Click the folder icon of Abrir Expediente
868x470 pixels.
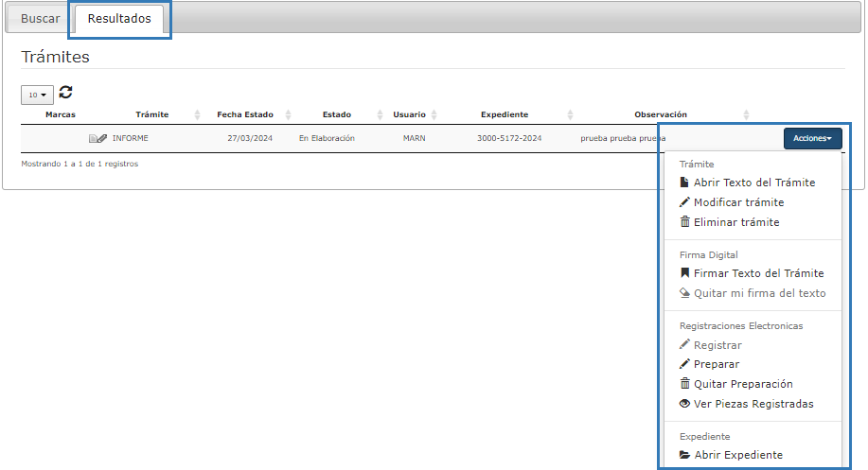tap(684, 455)
